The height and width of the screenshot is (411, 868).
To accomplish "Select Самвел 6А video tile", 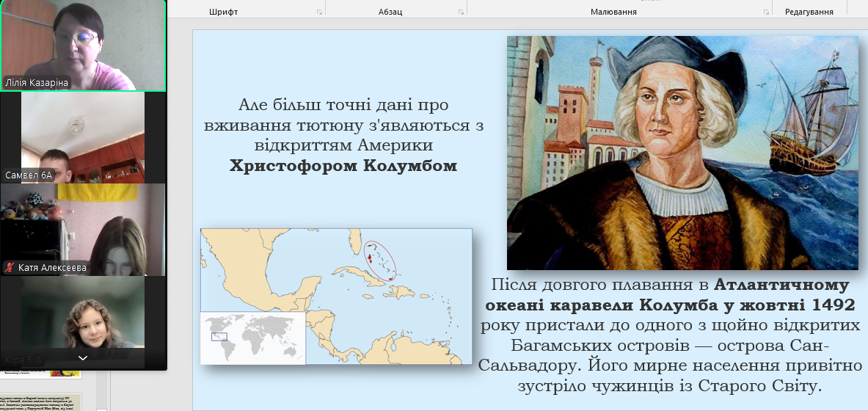I will [83, 137].
